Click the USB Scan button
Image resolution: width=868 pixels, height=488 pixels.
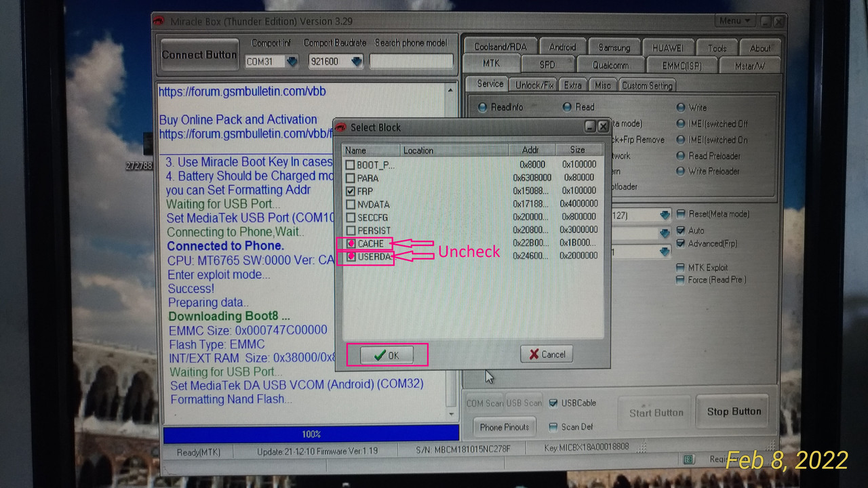click(524, 403)
